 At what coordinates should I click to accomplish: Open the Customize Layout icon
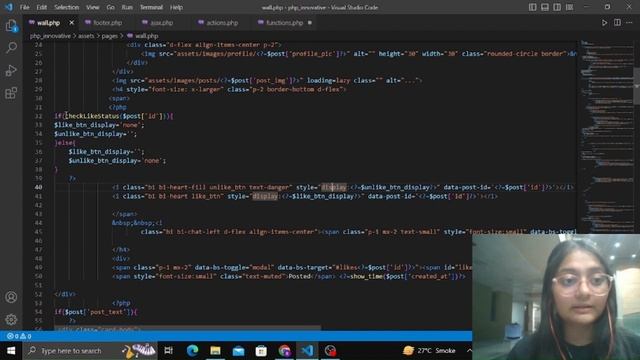click(569, 7)
